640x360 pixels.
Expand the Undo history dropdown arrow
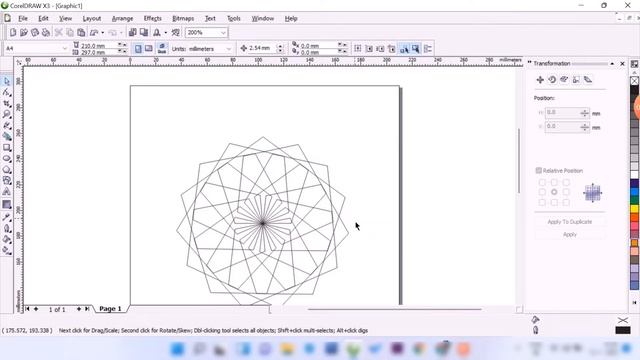tap(102, 33)
